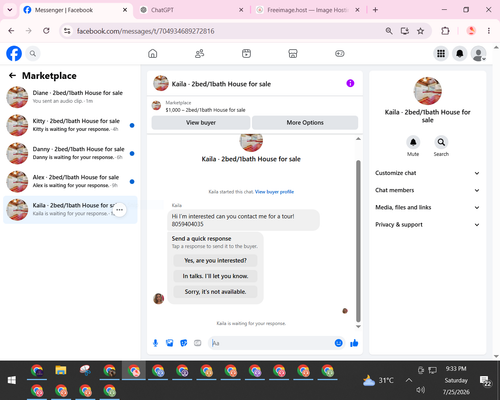The width and height of the screenshot is (500, 400).
Task: Open Chrome three-dot menu
Action: coord(489,31)
